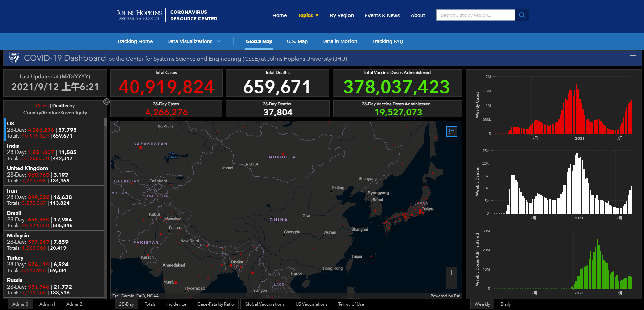Click Powered by Esri attribution
The width and height of the screenshot is (644, 310).
coord(445,296)
